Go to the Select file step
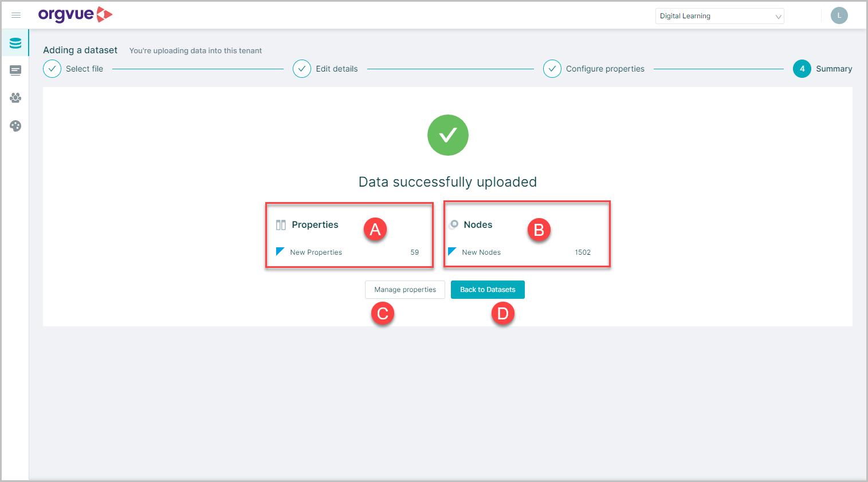868x482 pixels. (x=84, y=69)
